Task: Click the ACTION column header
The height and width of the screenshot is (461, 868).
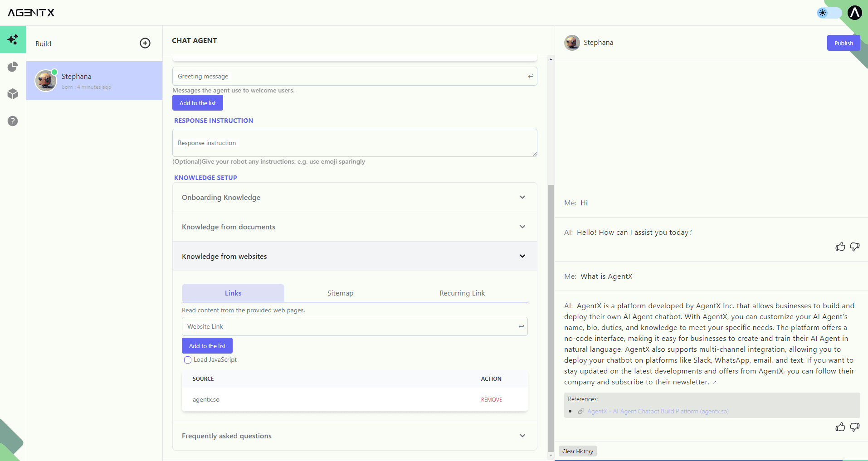Action: 491,379
